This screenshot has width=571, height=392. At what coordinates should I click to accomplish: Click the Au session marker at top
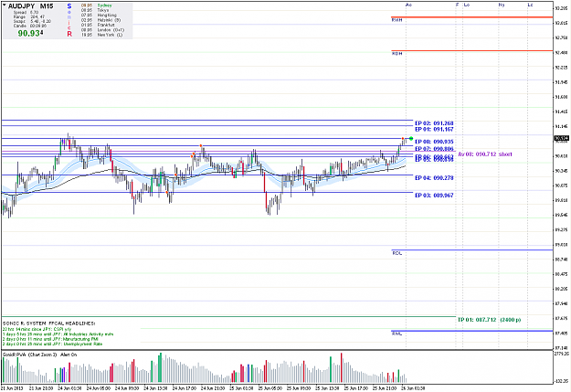408,5
